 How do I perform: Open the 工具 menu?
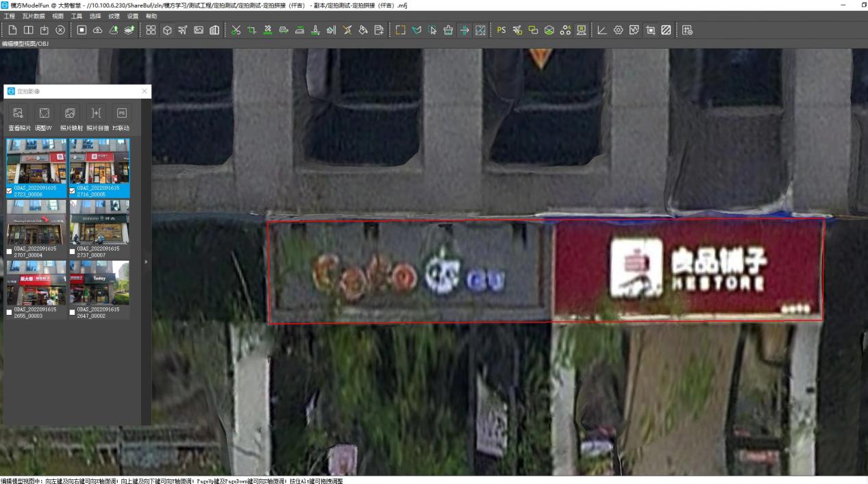tap(77, 16)
